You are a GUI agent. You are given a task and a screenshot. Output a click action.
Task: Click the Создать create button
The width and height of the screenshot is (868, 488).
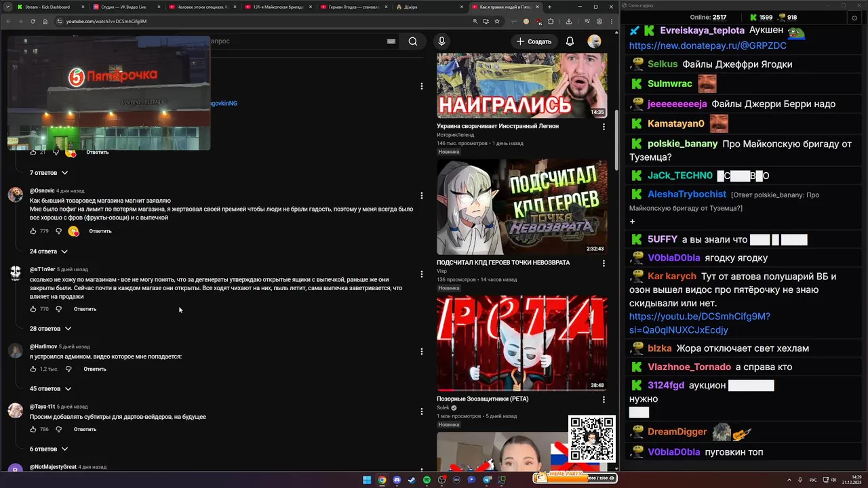click(534, 41)
